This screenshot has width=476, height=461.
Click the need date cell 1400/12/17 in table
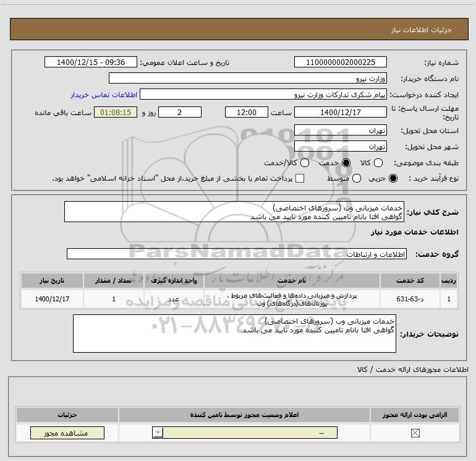click(x=52, y=299)
